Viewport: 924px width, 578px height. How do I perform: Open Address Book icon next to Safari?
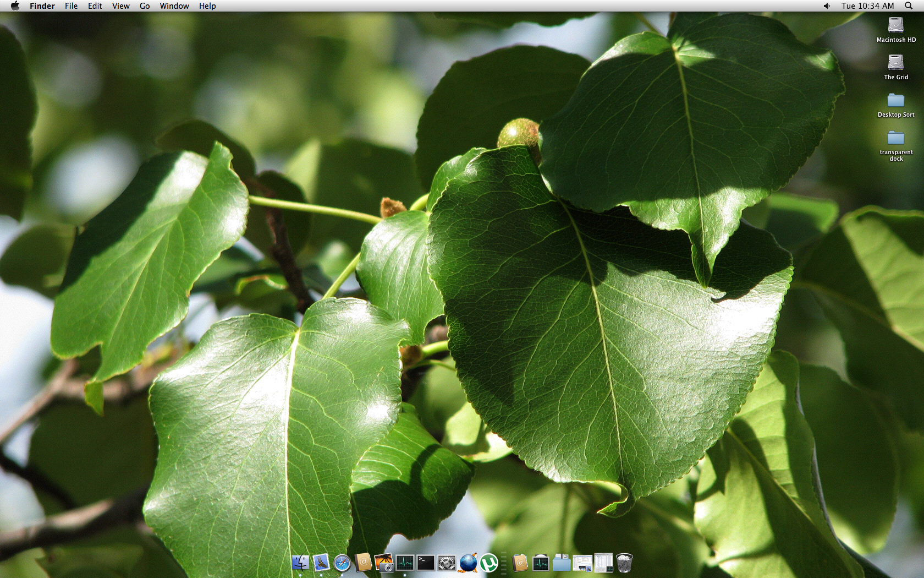click(x=363, y=563)
